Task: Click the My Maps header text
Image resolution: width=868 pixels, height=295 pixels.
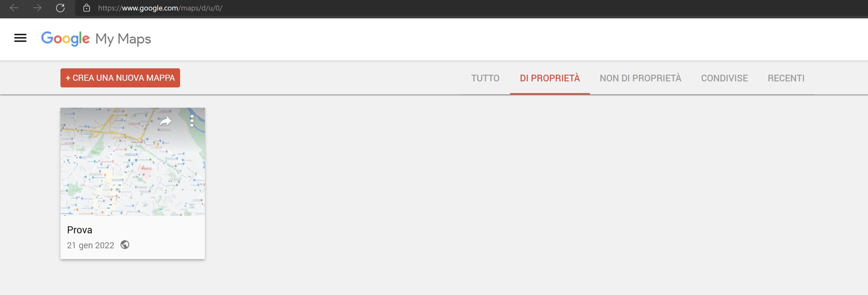Action: [123, 39]
